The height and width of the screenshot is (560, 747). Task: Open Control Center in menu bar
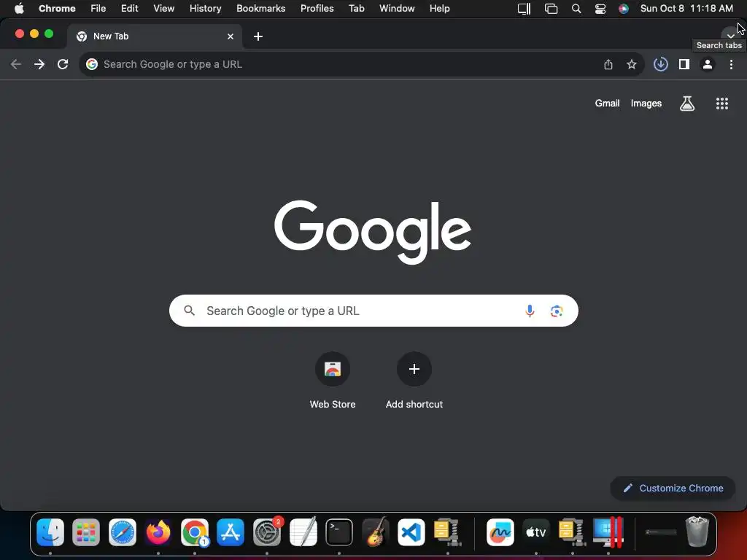click(600, 9)
